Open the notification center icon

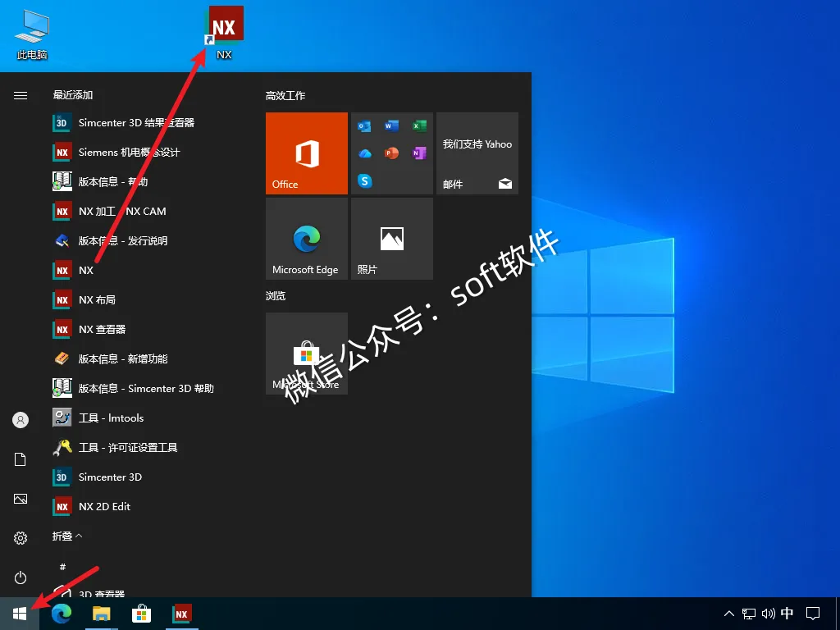click(x=813, y=614)
